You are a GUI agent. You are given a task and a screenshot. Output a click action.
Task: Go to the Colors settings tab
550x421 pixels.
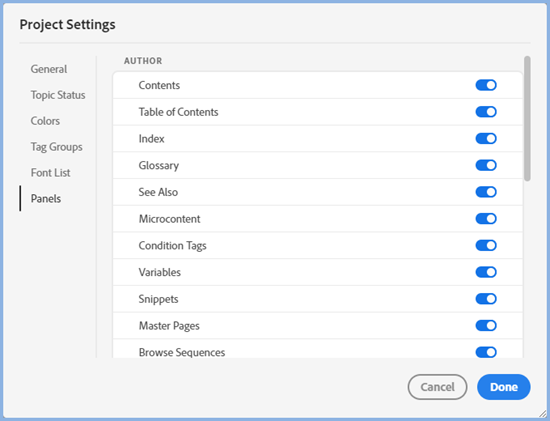(45, 121)
